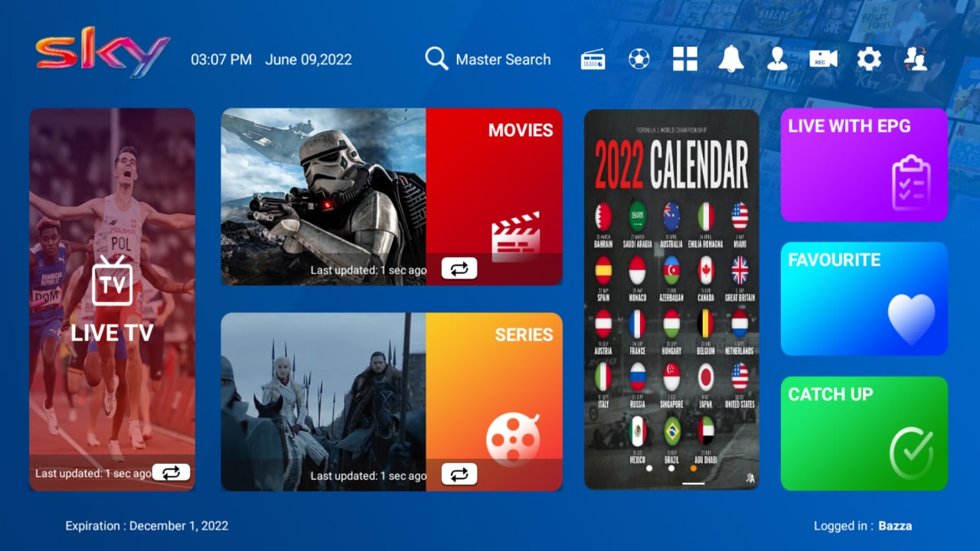The height and width of the screenshot is (551, 980).
Task: Click the heart icon on Favourite tile
Action: click(911, 319)
